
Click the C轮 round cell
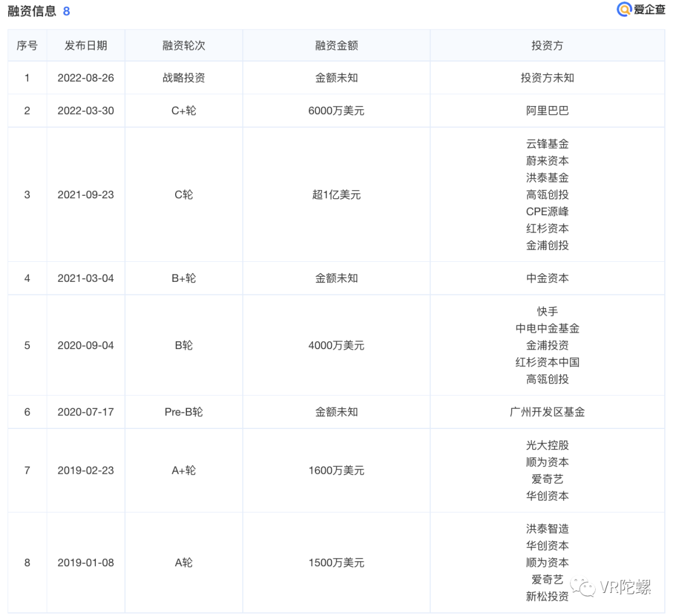pyautogui.click(x=184, y=195)
